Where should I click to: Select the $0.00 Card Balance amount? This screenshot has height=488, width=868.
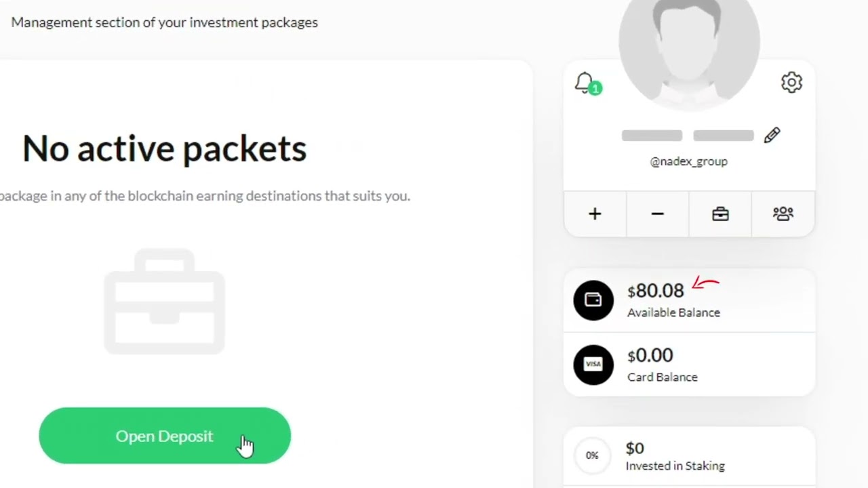tap(650, 355)
